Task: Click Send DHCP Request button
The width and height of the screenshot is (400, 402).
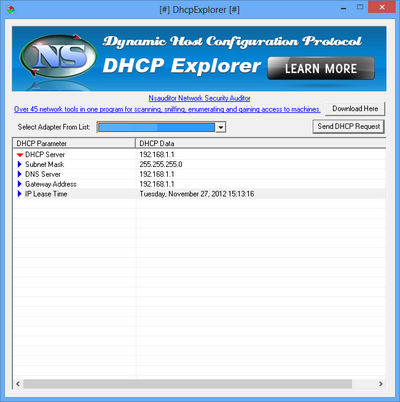Action: [x=349, y=127]
